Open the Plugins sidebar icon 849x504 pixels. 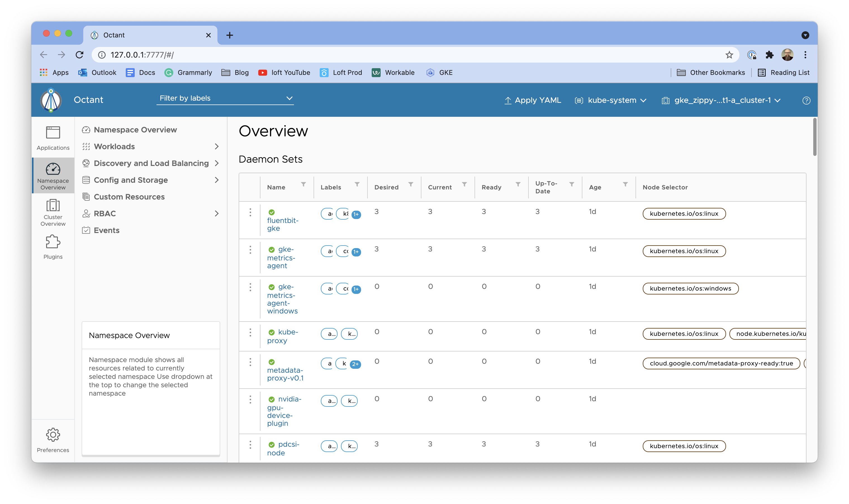pos(53,247)
